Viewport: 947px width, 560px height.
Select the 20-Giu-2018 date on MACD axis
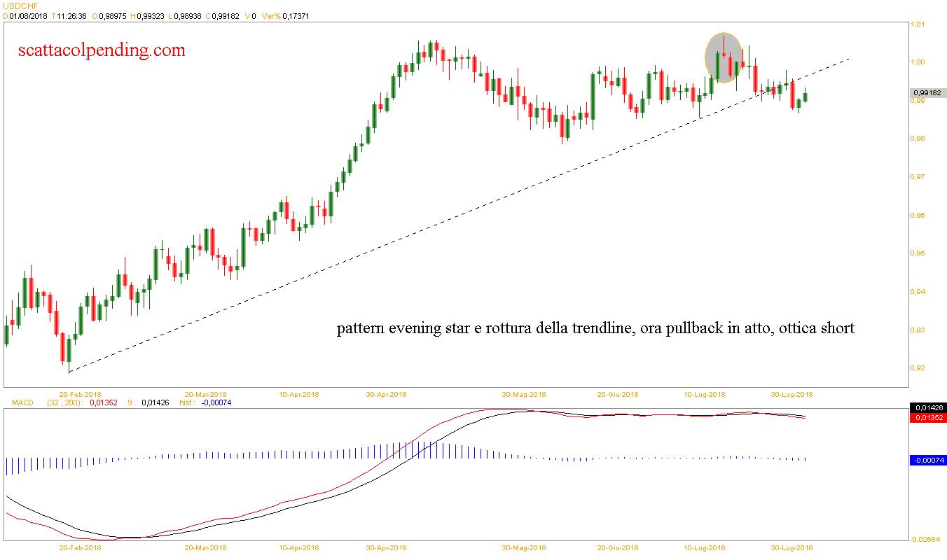pos(617,547)
